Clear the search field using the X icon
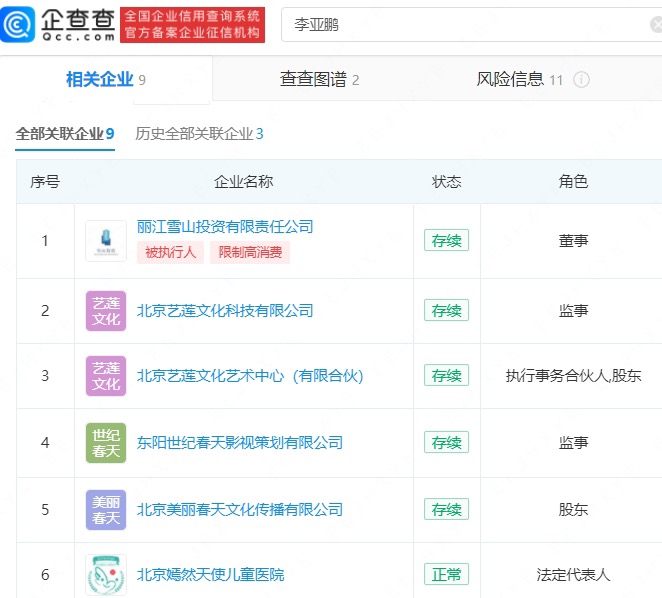This screenshot has width=662, height=598. point(657,24)
